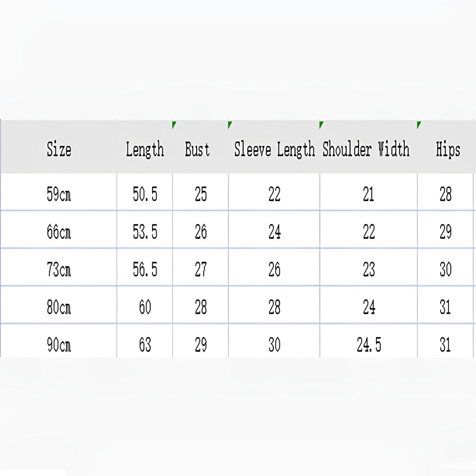Click the green indicator on Hips header cell
This screenshot has height=476, width=476.
419,124
